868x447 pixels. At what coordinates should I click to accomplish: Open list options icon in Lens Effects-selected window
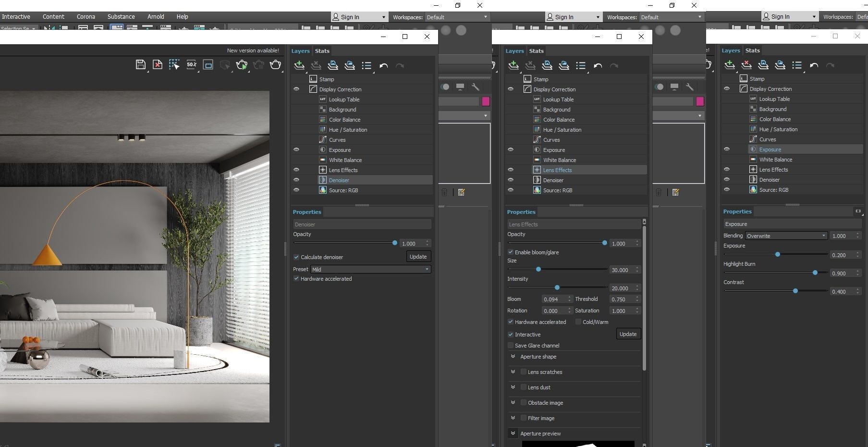pos(581,65)
